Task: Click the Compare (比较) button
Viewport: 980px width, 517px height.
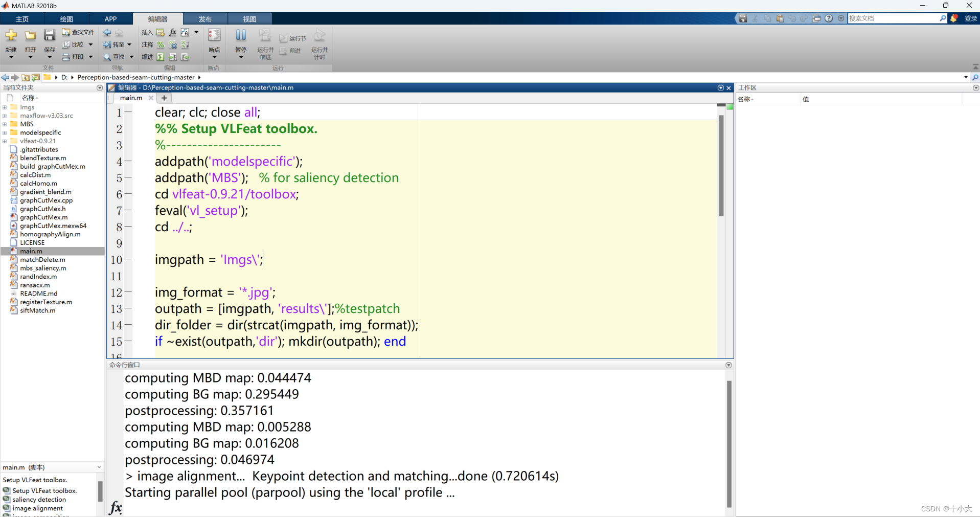Action: tap(73, 44)
